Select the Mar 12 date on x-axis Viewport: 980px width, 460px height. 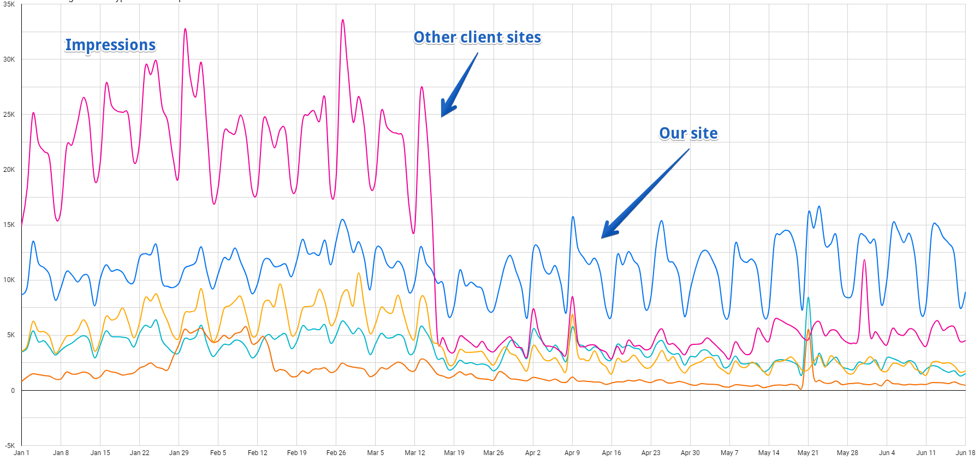pos(414,452)
